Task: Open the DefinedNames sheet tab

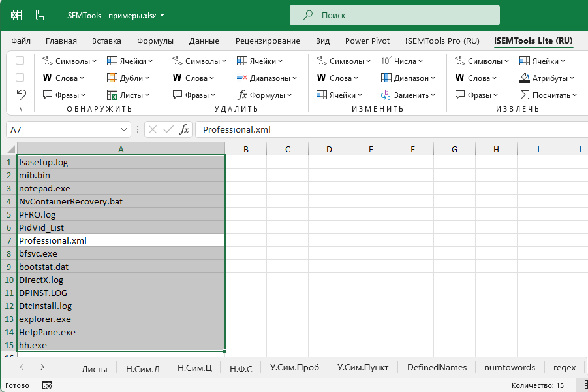Action: point(437,367)
